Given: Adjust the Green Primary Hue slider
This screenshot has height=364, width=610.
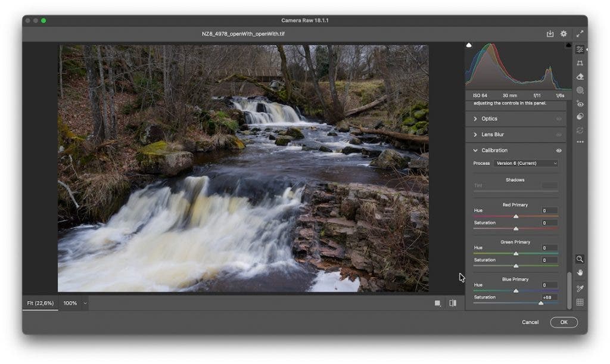Looking at the screenshot, I should point(516,254).
